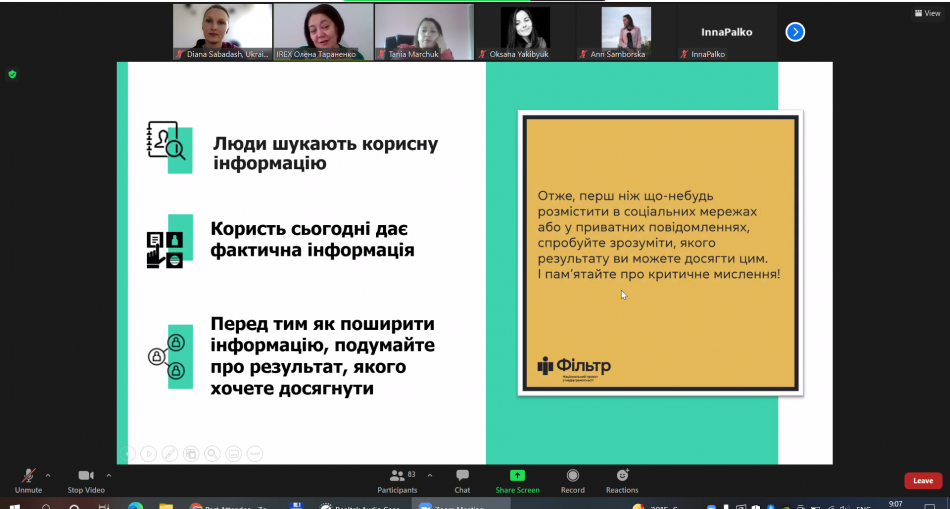Click the slide's magnifier zoom control
Screen dimensions: 950x509
[x=212, y=453]
